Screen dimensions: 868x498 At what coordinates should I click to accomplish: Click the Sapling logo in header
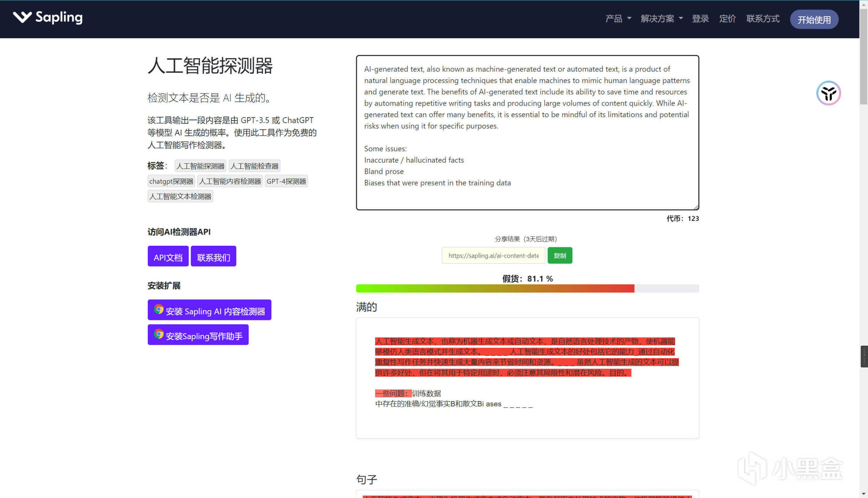pyautogui.click(x=48, y=18)
